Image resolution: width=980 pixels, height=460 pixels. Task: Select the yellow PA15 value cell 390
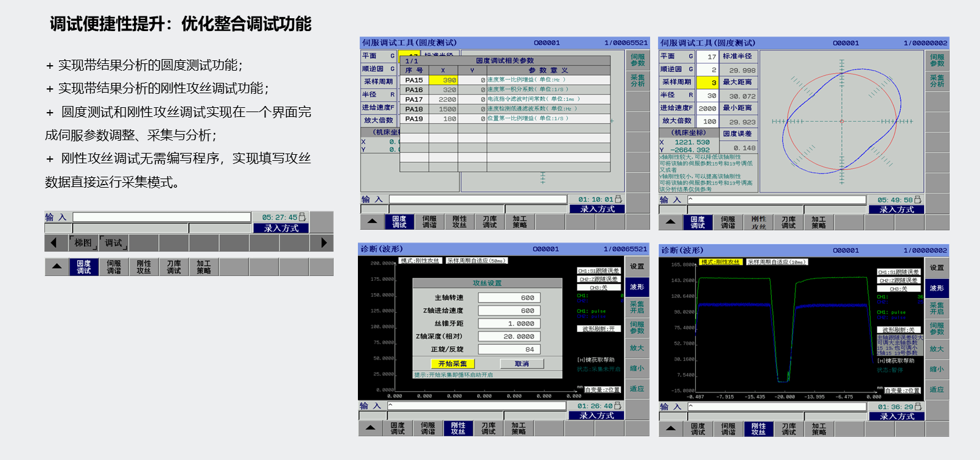coord(443,80)
